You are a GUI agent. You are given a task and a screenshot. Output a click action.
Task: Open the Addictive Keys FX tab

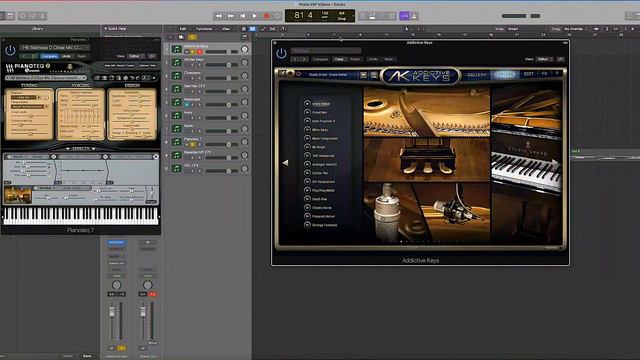(544, 74)
